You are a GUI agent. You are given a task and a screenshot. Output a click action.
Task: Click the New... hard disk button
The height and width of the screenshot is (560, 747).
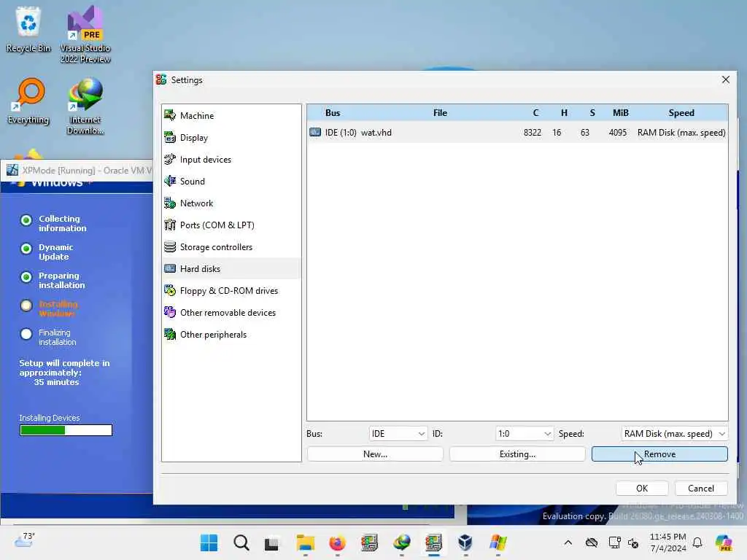[375, 454]
